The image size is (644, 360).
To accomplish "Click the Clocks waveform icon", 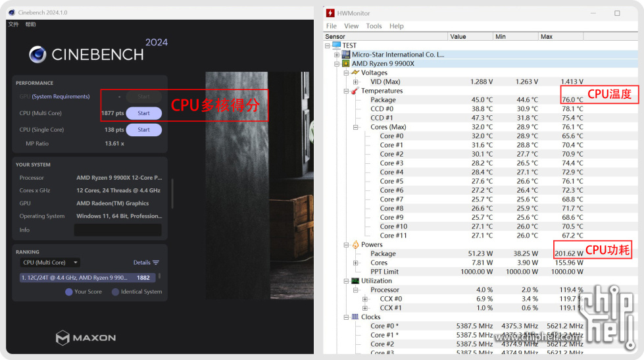I will click(x=355, y=317).
